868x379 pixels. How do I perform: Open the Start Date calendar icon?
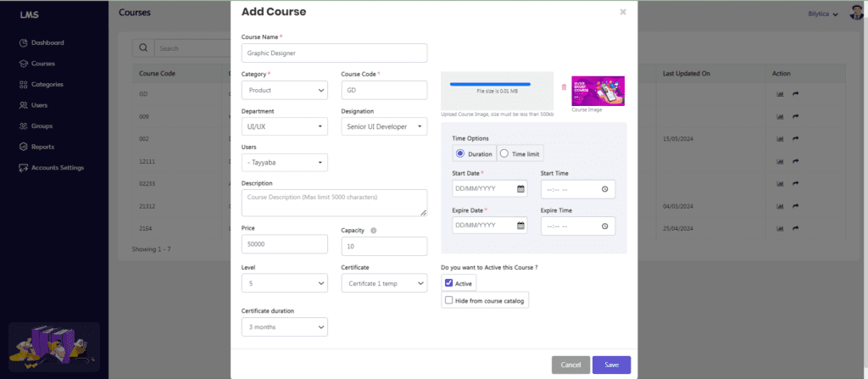pyautogui.click(x=520, y=189)
